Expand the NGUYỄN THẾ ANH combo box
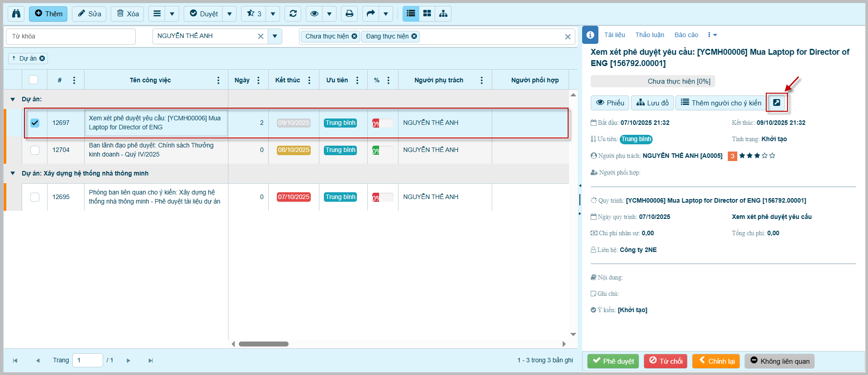 click(275, 36)
